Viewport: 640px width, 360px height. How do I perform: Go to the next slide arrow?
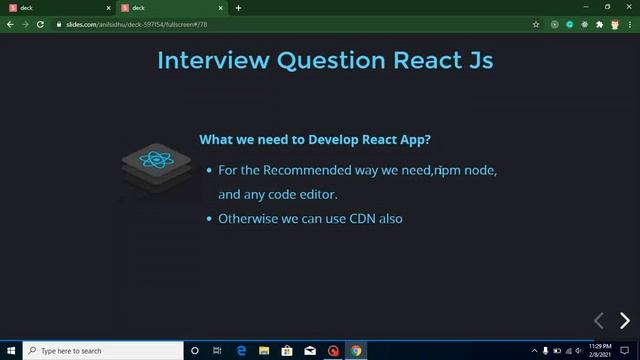[x=625, y=321]
